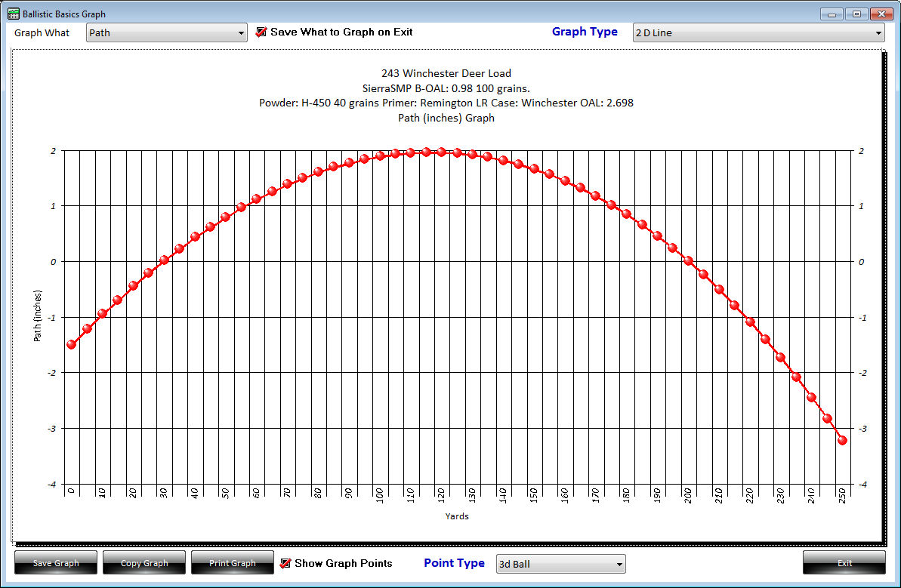Click the Print Graph button
The height and width of the screenshot is (588, 901).
233,563
